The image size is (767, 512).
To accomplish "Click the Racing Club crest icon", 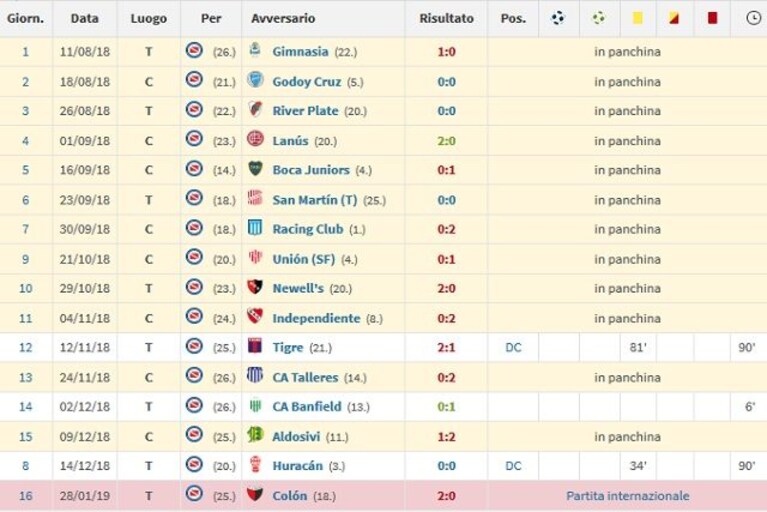I will 255,228.
